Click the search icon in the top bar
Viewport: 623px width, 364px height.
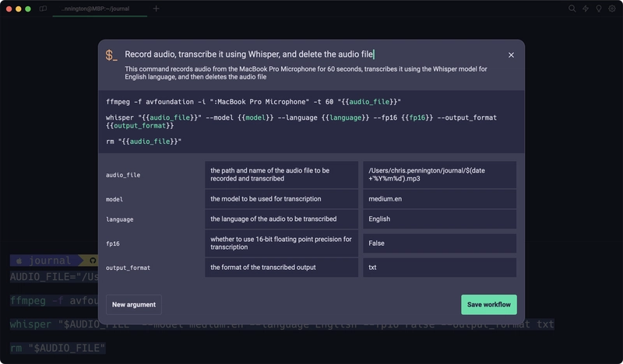point(572,9)
